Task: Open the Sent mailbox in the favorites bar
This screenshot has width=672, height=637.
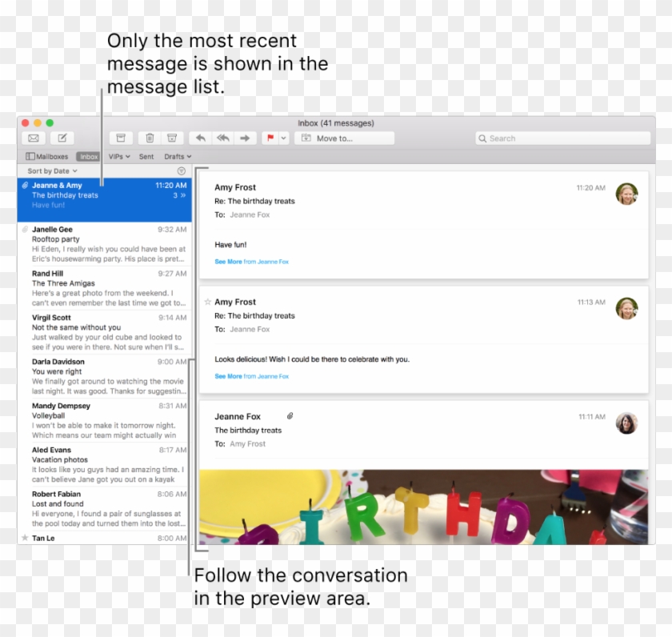Action: pyautogui.click(x=146, y=156)
